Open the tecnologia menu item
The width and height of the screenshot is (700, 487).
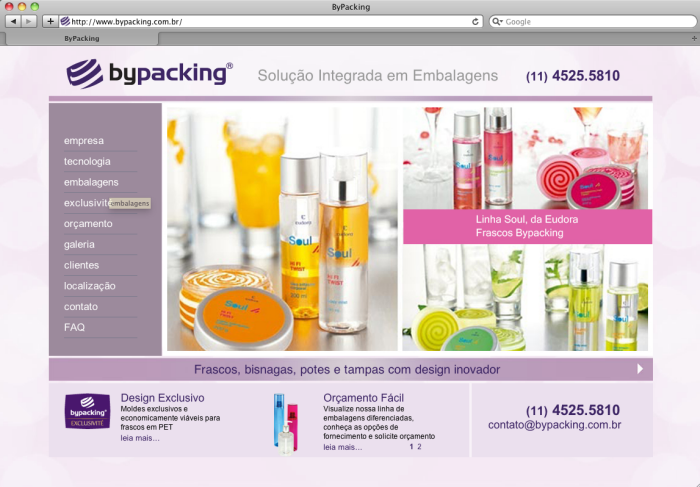[x=87, y=161]
